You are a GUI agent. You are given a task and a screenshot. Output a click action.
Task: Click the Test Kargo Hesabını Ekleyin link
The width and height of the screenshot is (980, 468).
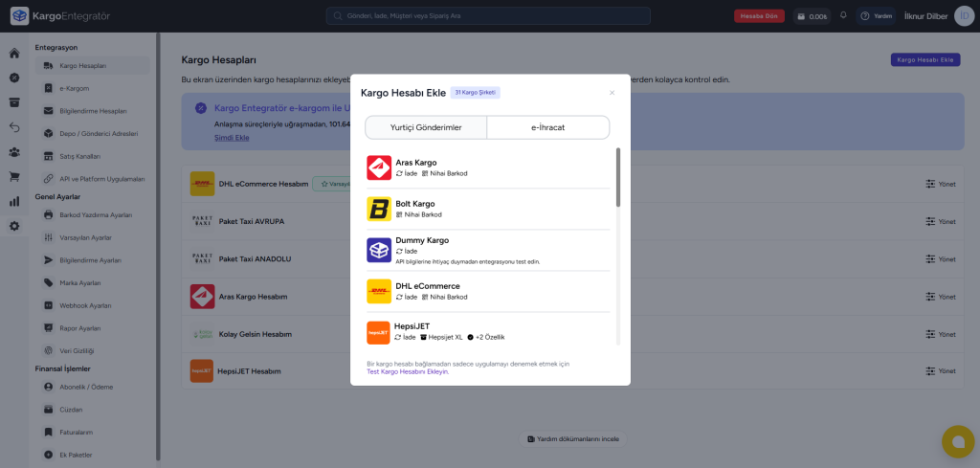point(408,371)
